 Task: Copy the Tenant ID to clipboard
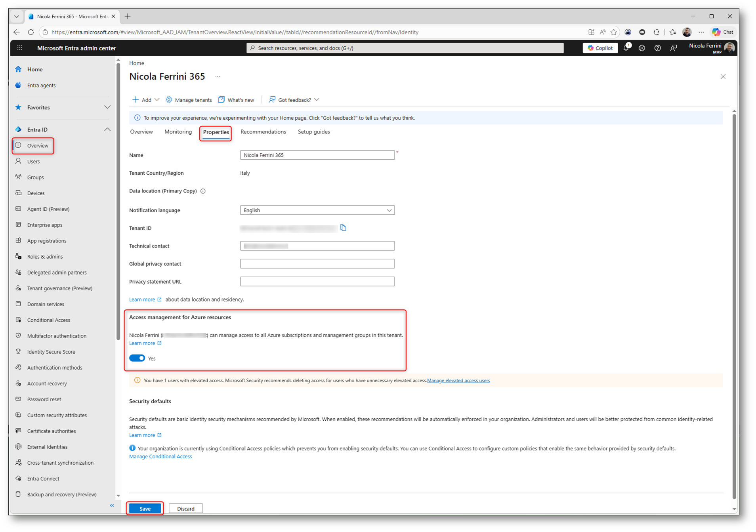click(x=343, y=228)
